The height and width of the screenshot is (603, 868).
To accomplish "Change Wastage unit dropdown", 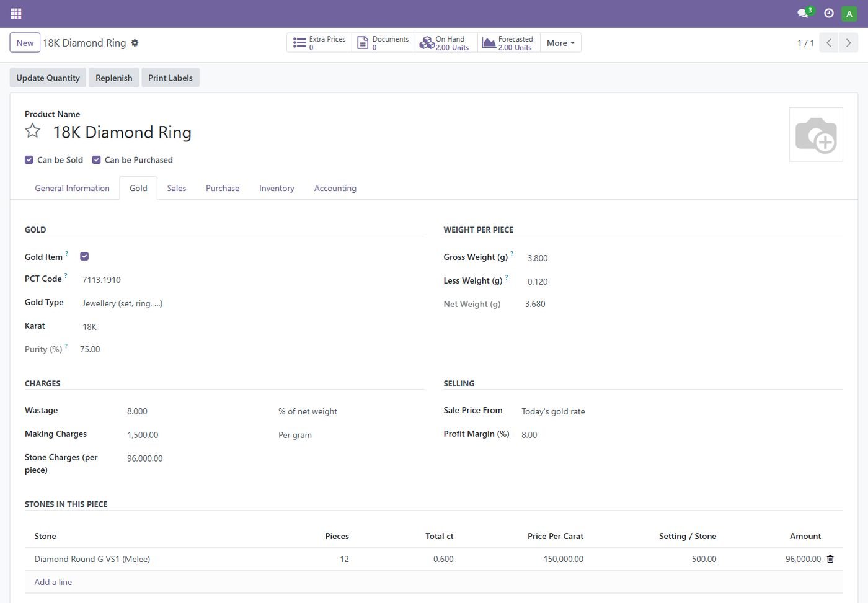I will click(350, 411).
